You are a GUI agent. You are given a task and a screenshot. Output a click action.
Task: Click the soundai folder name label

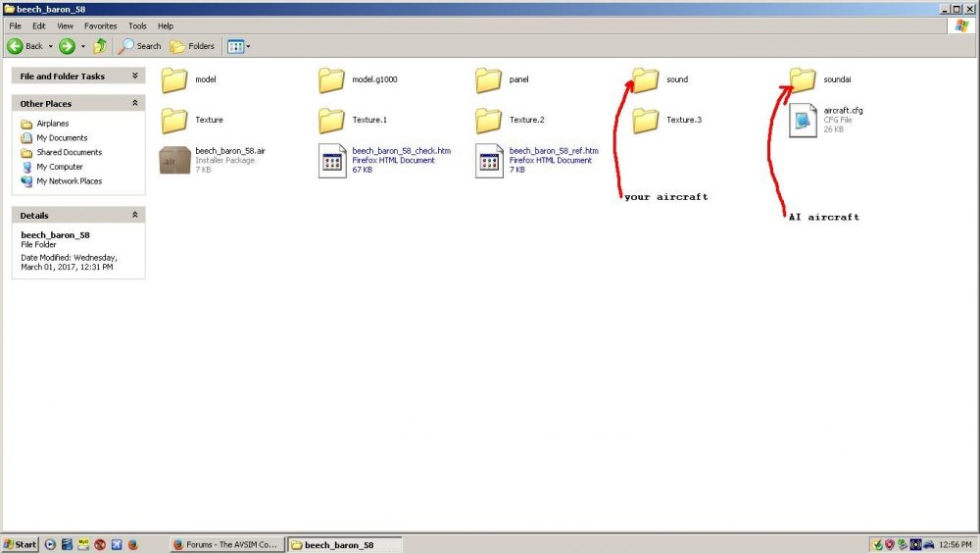pyautogui.click(x=837, y=79)
